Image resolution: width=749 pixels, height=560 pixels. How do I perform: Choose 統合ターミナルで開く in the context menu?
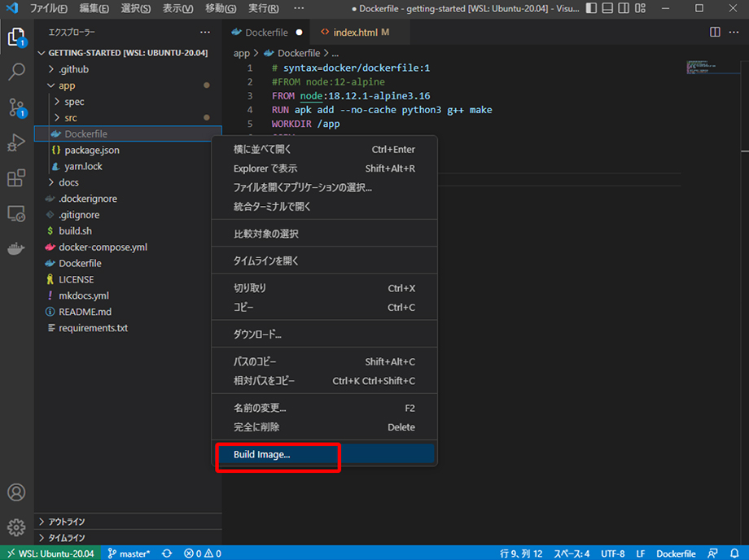(x=324, y=207)
